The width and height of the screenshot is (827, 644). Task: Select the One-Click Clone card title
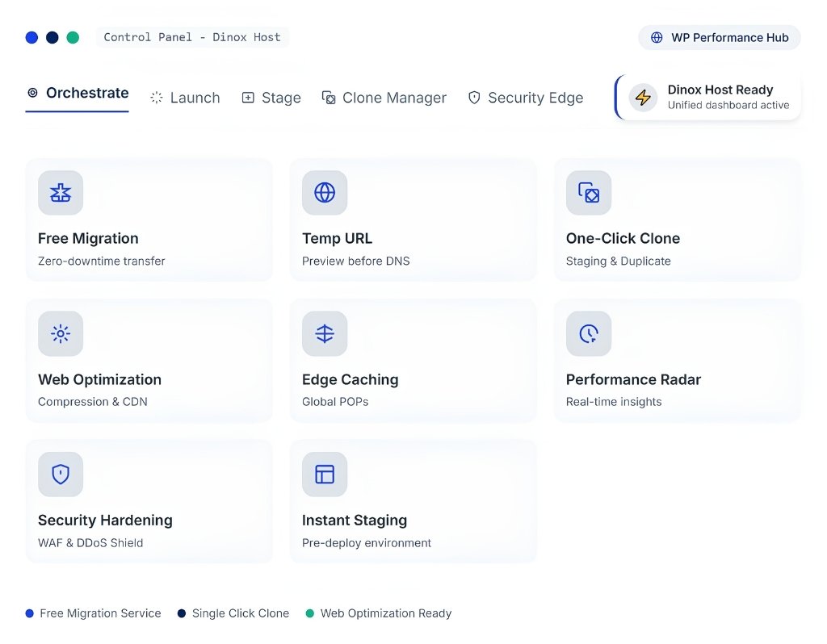(x=623, y=238)
